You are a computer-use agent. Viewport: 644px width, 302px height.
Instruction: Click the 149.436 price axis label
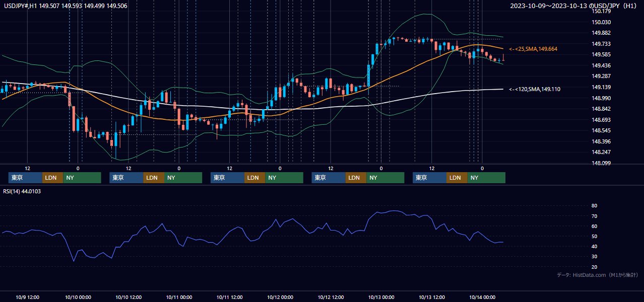(601, 65)
